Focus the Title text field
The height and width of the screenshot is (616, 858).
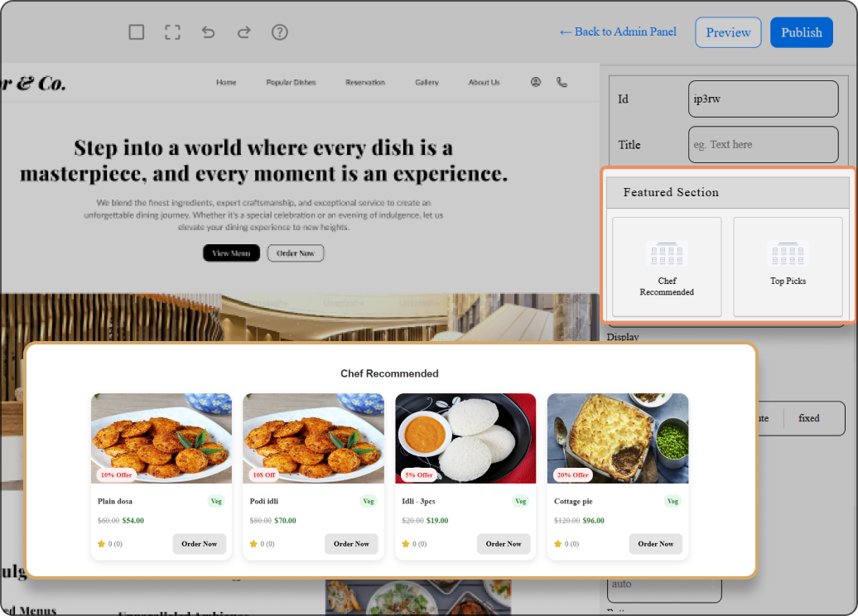(763, 145)
